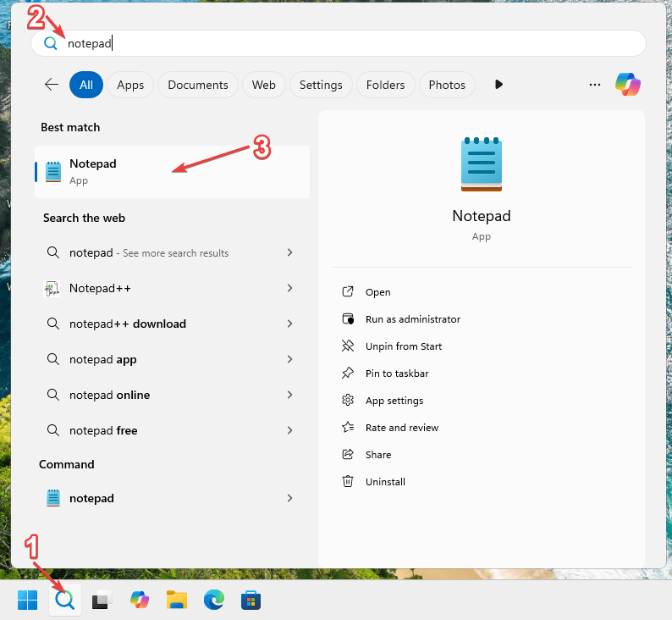The height and width of the screenshot is (620, 672).
Task: Click the Task View taskbar icon
Action: coord(102,601)
